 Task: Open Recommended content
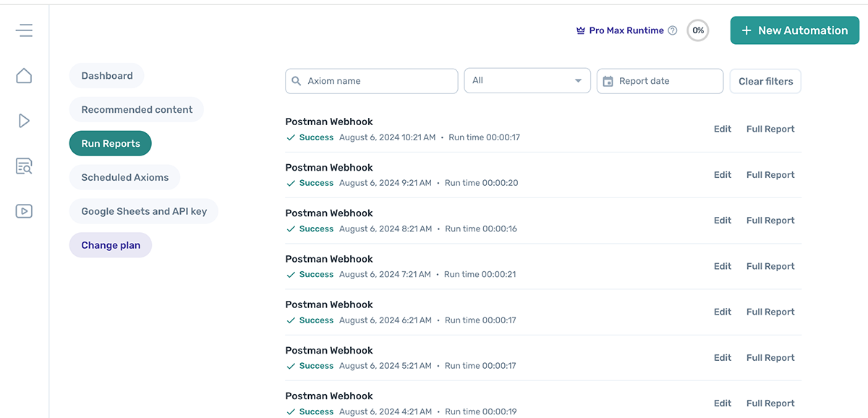137,110
